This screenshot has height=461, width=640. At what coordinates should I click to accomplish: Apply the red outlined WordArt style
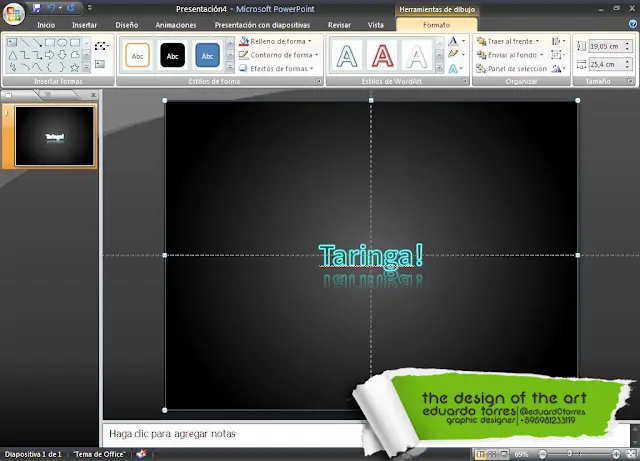381,55
